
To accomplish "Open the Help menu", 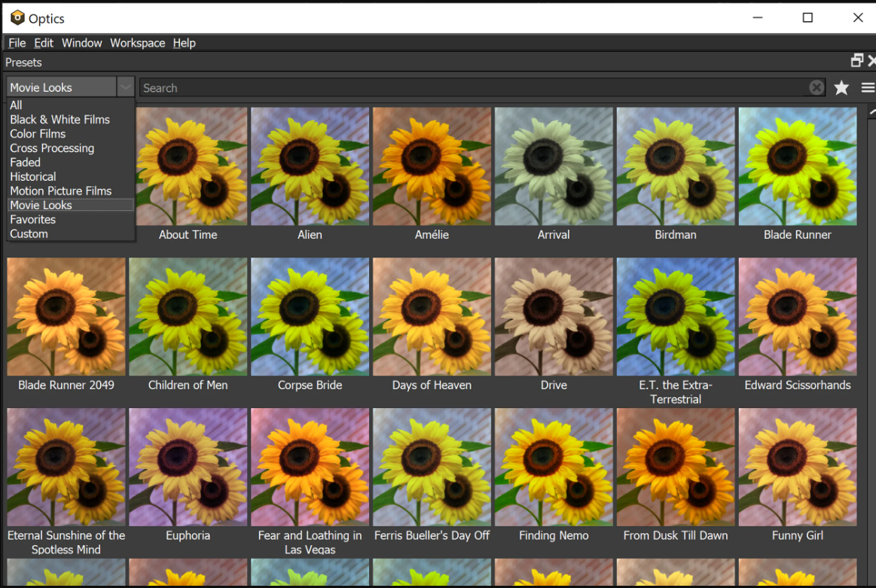I will coord(184,43).
